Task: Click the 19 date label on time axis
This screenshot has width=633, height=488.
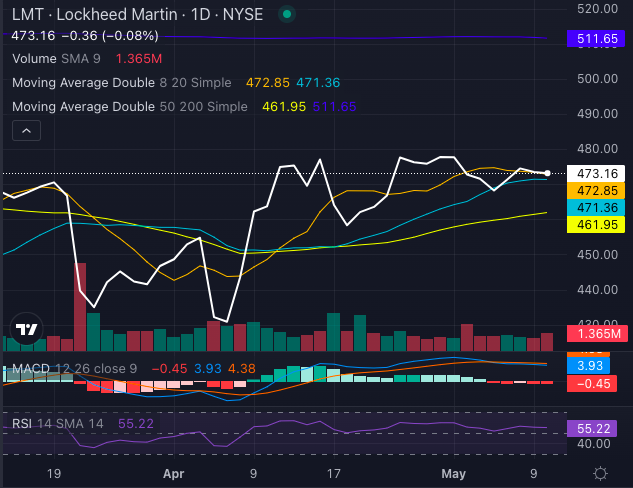Action: [x=54, y=473]
